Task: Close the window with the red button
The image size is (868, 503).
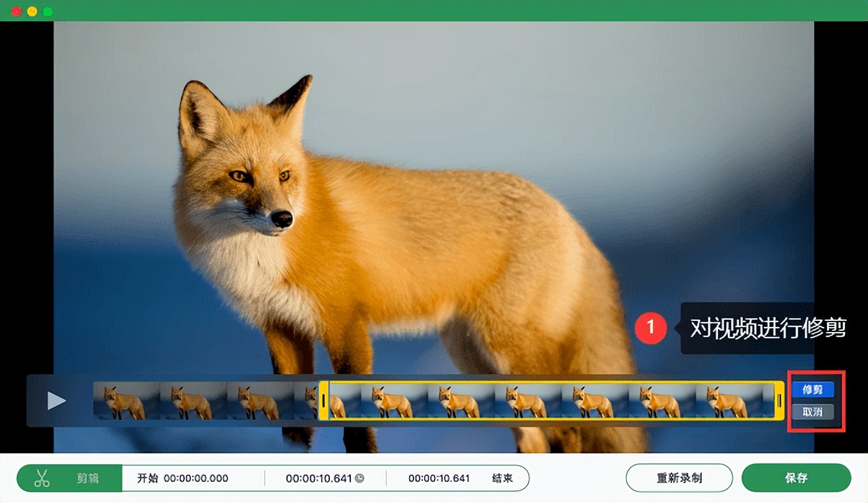Action: point(16,11)
